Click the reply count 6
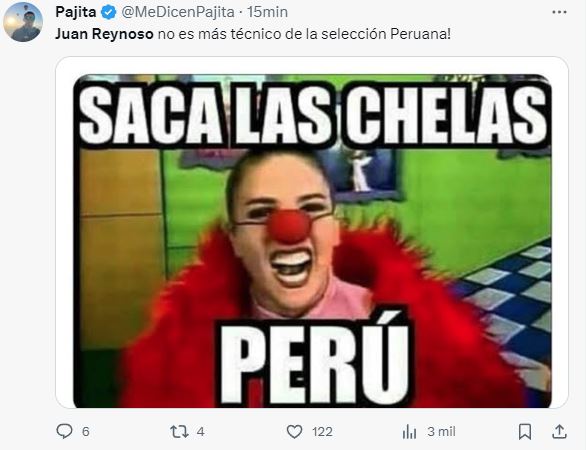586x450 pixels. click(x=86, y=432)
